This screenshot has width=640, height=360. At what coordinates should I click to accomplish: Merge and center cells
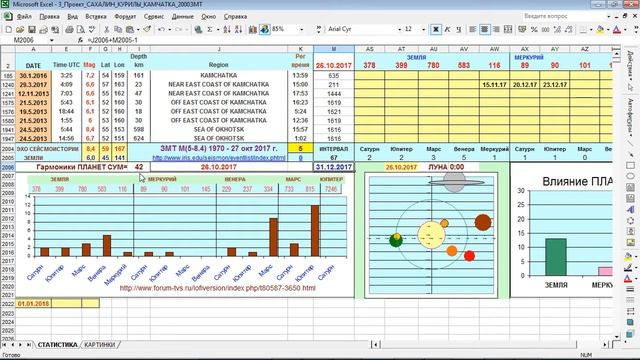tap(508, 29)
